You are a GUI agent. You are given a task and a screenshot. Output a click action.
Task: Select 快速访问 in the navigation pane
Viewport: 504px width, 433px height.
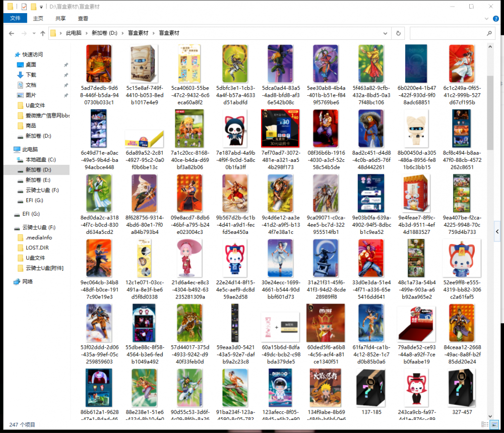click(32, 54)
